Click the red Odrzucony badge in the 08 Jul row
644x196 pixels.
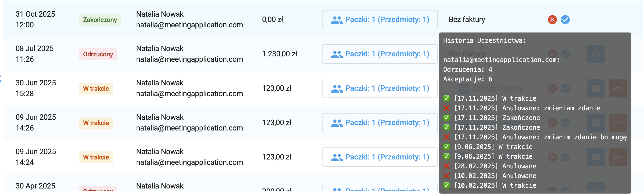click(98, 54)
